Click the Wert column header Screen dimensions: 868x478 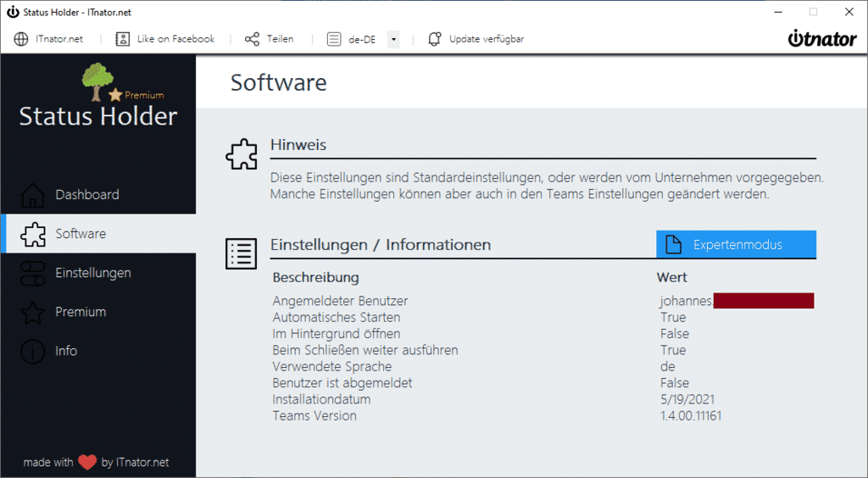671,278
